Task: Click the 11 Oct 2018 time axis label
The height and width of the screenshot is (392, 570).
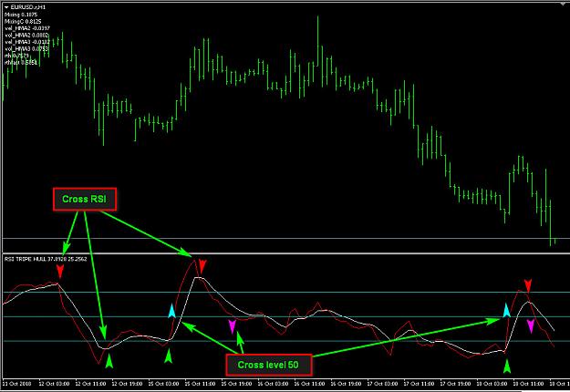Action: [x=17, y=384]
